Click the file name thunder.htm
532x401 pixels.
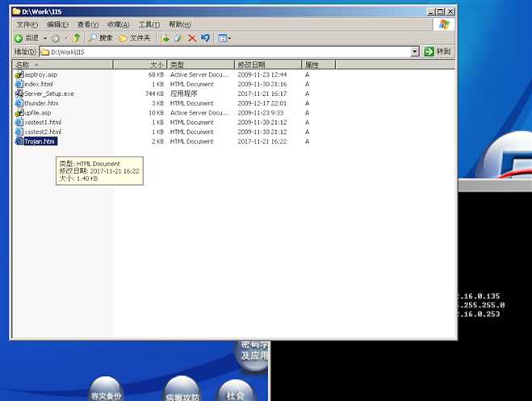(41, 103)
